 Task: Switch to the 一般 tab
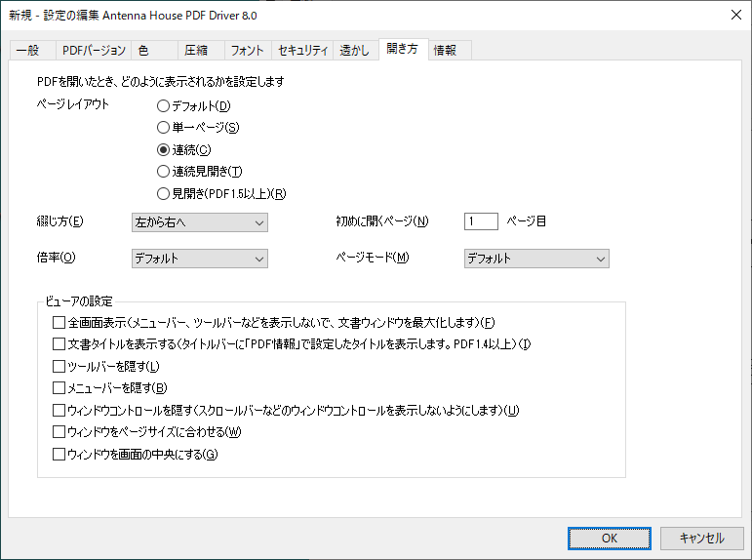(32, 51)
